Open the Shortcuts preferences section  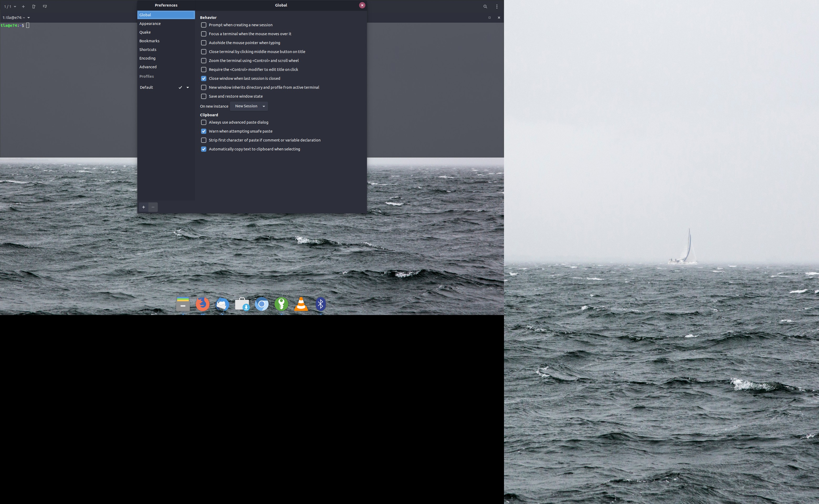point(148,49)
